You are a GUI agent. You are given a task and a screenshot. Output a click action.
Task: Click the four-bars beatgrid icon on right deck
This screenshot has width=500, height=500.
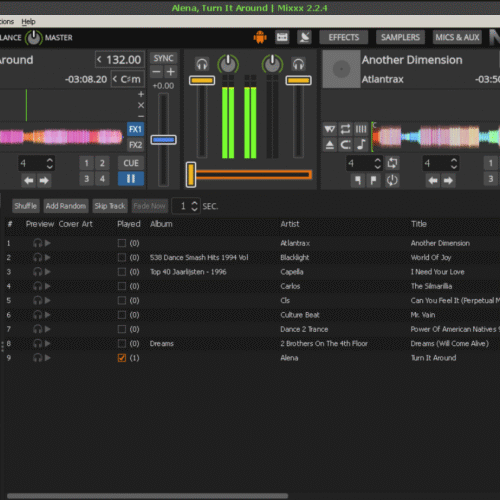pos(361,129)
